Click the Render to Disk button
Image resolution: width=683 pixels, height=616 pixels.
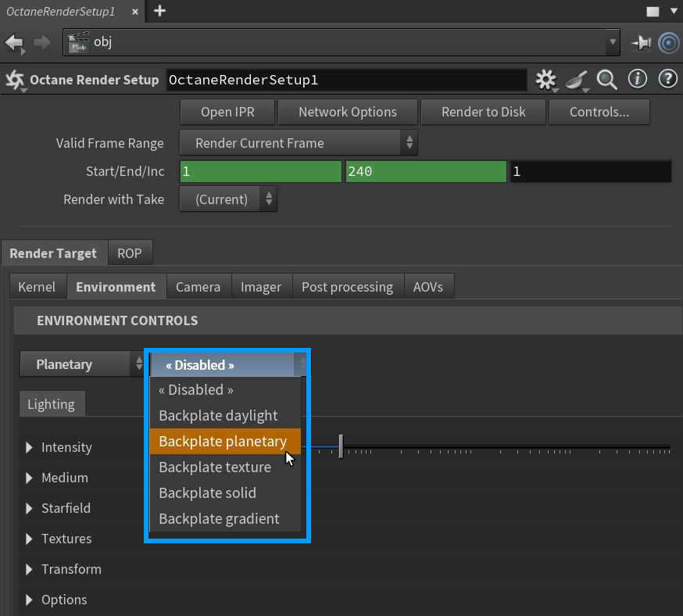tap(483, 112)
